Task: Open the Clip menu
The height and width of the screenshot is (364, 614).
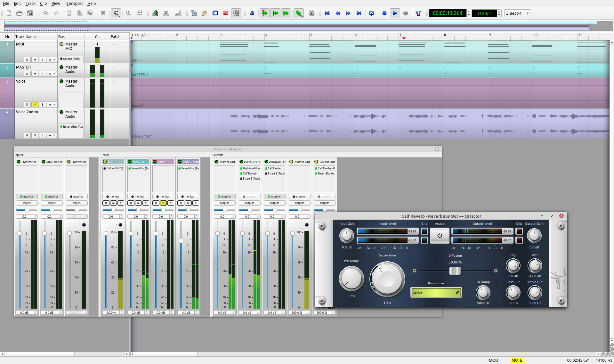Action: (44, 3)
